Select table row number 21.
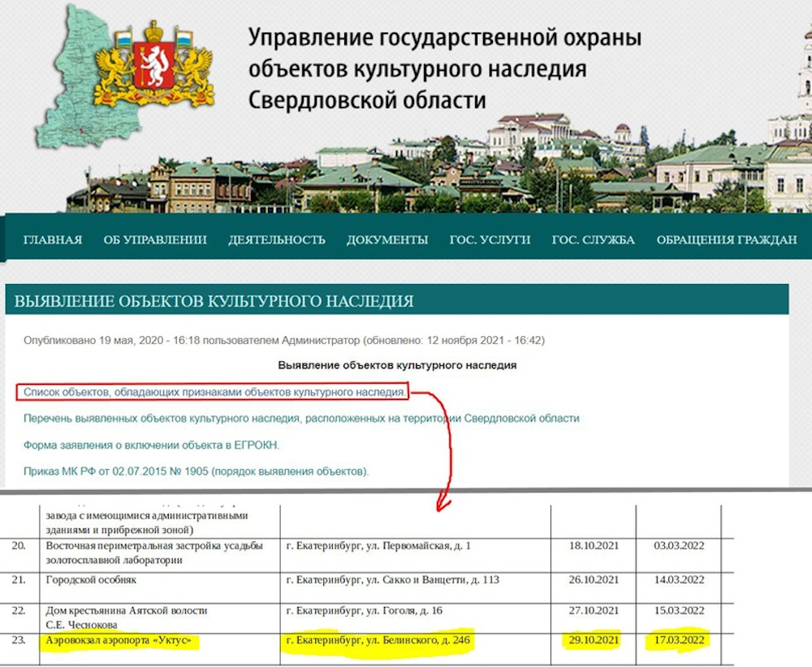Viewport: 812px width, 667px height. point(19,579)
